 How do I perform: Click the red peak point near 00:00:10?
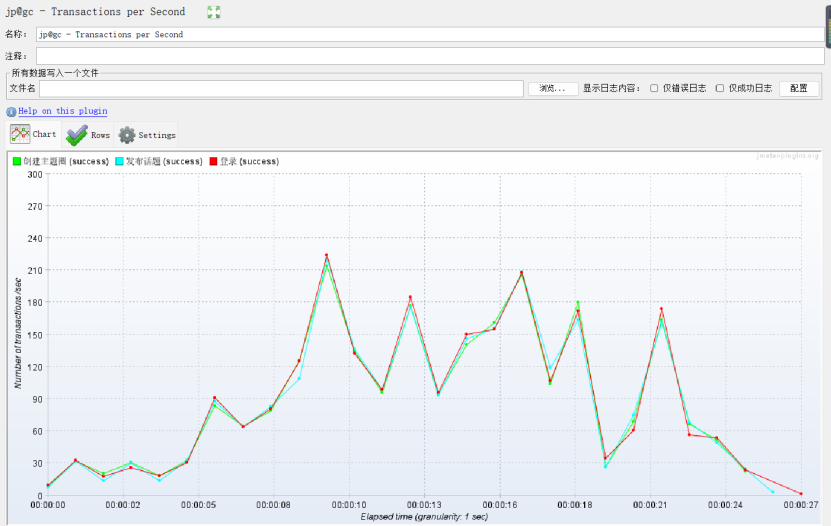326,255
